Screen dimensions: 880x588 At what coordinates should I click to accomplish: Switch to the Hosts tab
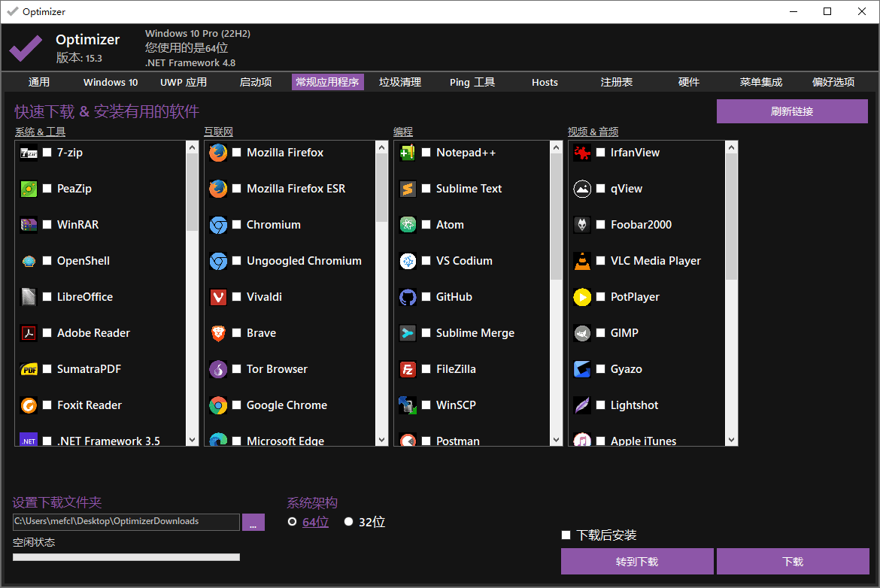[x=545, y=82]
